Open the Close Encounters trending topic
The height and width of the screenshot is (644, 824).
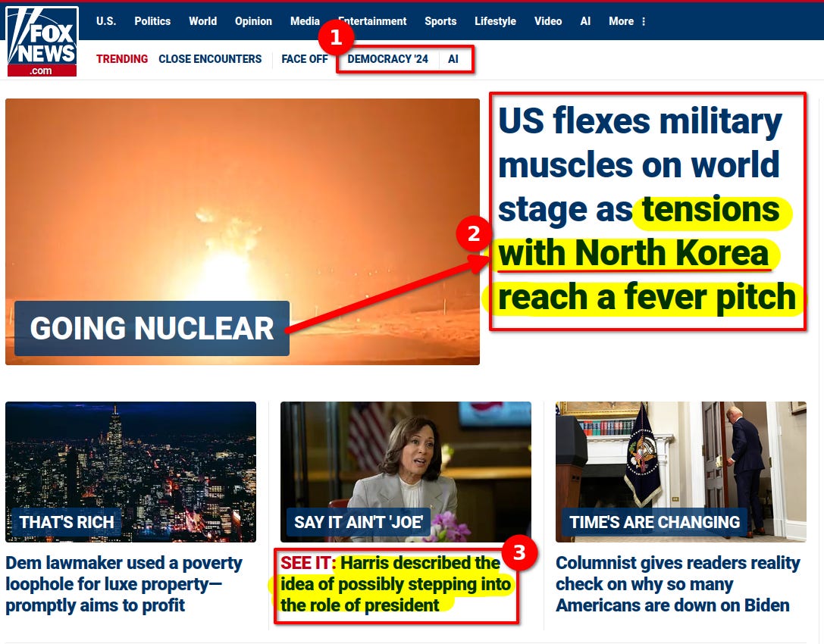(x=210, y=59)
